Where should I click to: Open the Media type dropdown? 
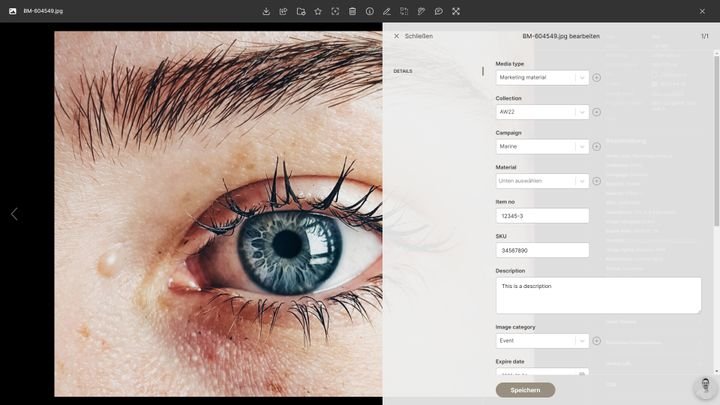542,78
